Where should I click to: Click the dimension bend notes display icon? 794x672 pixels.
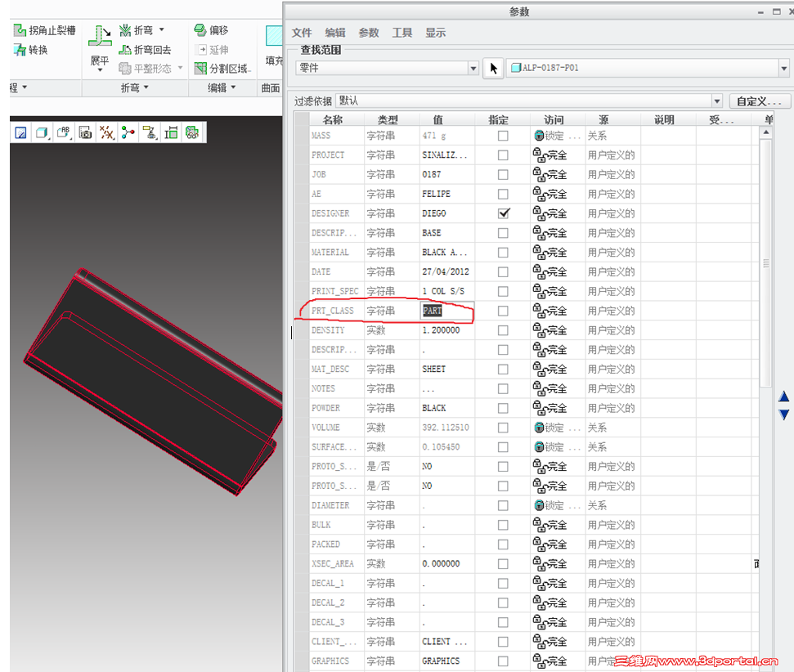tap(171, 132)
